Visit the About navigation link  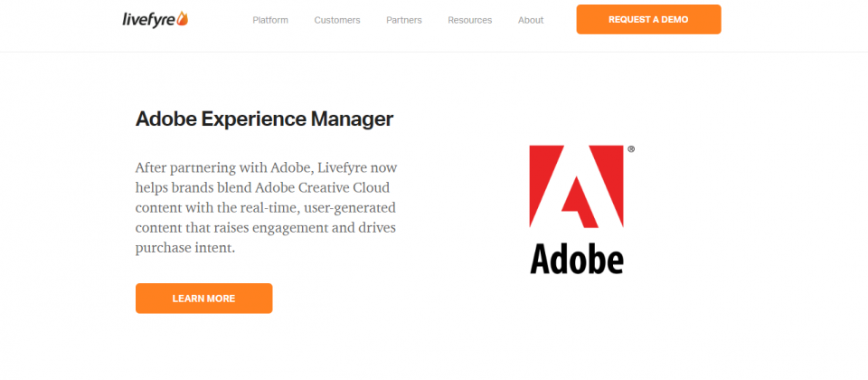pos(531,20)
